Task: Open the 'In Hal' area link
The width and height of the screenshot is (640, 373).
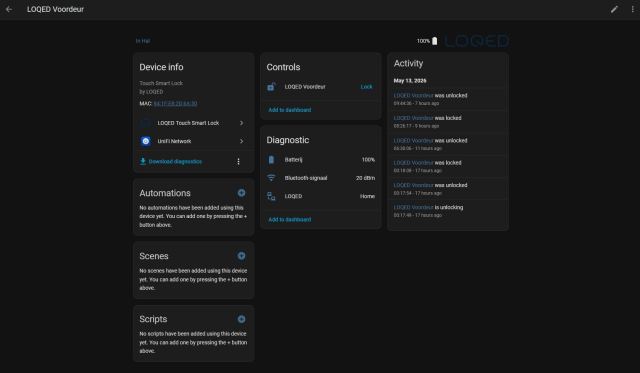Action: coord(143,41)
